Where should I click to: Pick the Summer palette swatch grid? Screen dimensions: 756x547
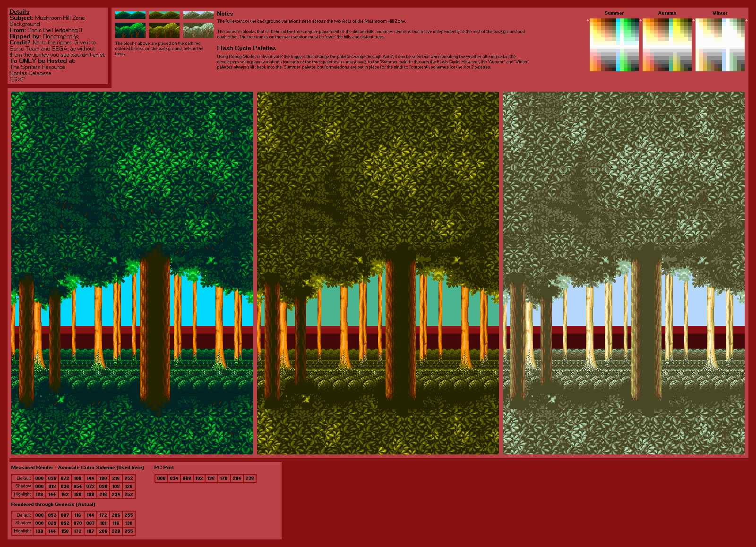[614, 45]
